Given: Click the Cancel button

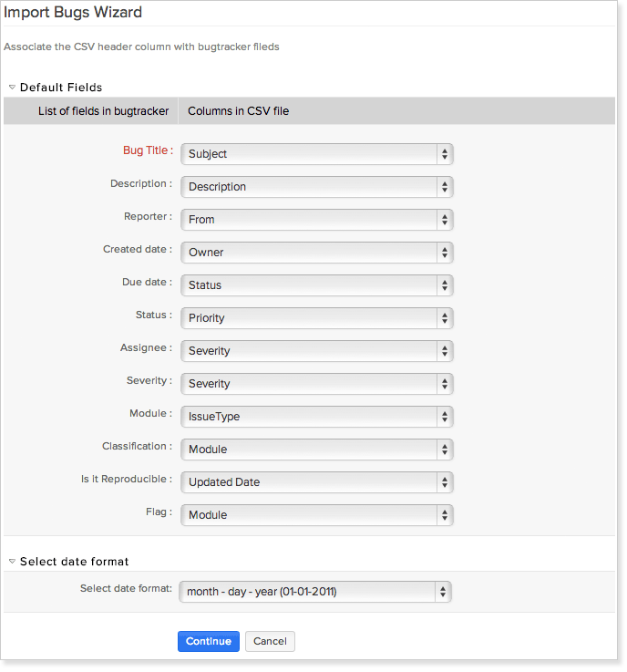Looking at the screenshot, I should point(270,641).
